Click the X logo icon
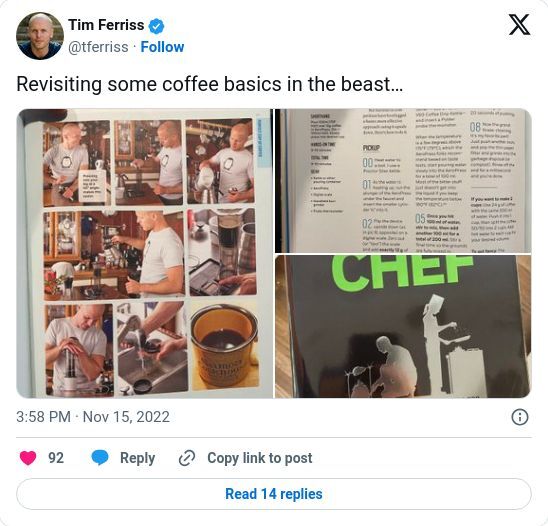This screenshot has width=548, height=526. (x=519, y=25)
